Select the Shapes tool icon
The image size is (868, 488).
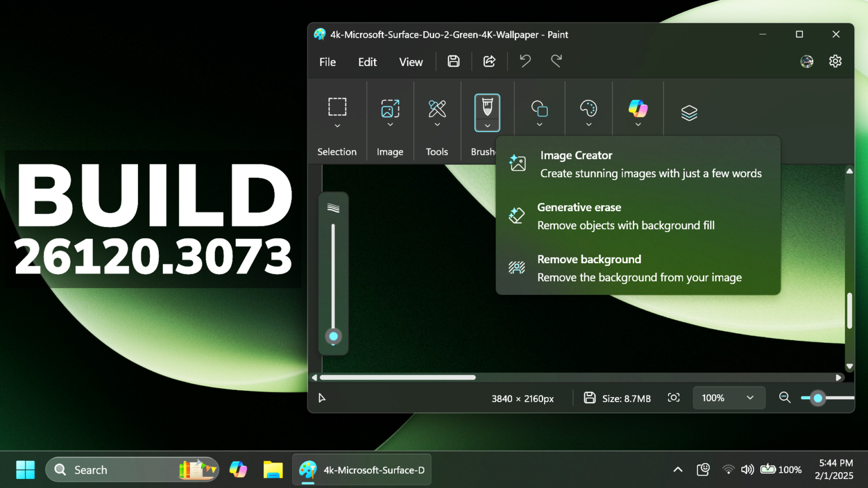click(539, 108)
